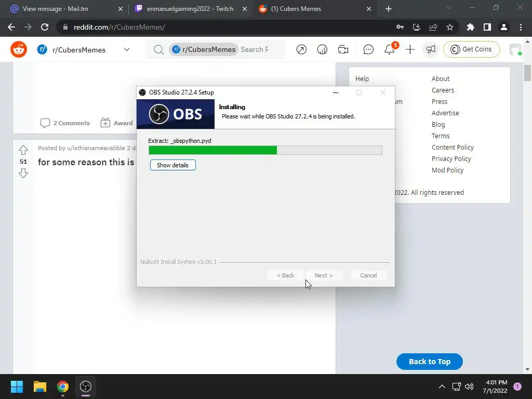
Task: Click the Chrome back arrow
Action: 11,27
